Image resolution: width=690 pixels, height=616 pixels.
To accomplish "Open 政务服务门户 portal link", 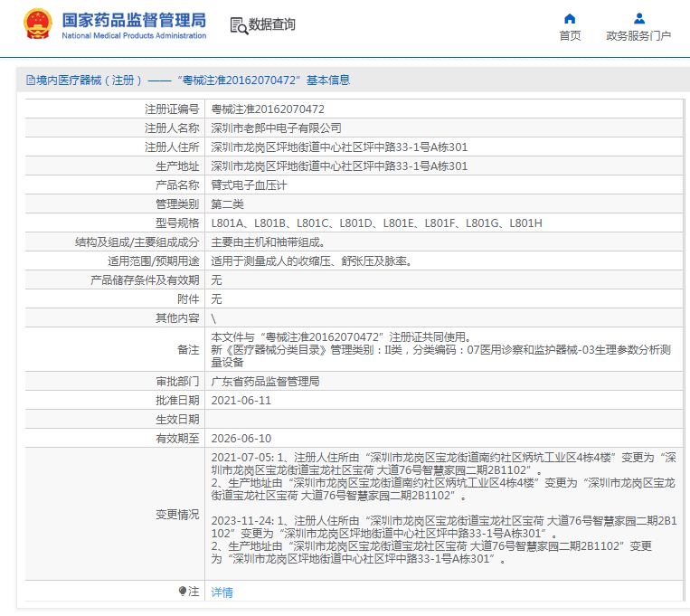I will tap(638, 35).
